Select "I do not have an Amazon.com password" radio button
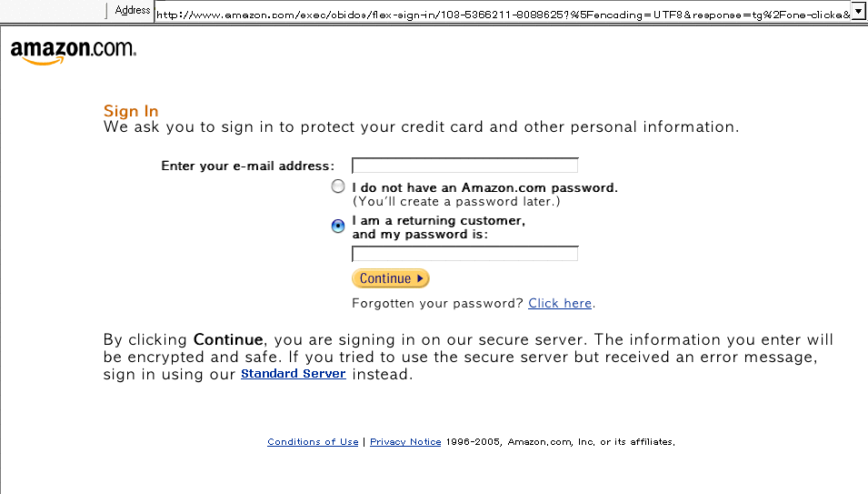 coord(338,187)
